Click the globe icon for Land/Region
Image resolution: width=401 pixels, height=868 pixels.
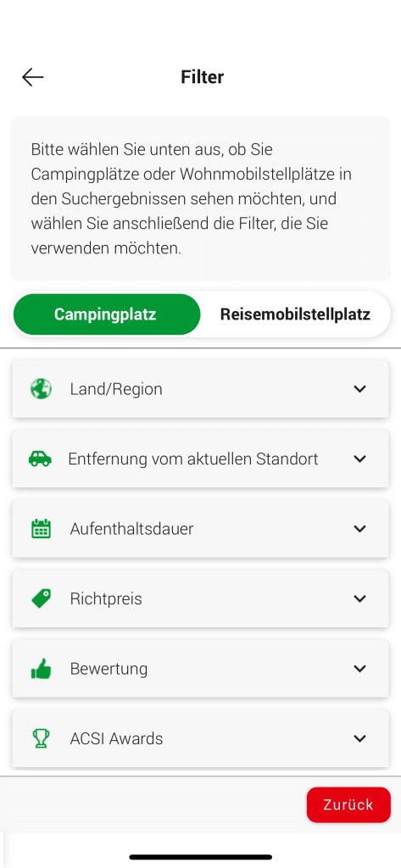41,388
